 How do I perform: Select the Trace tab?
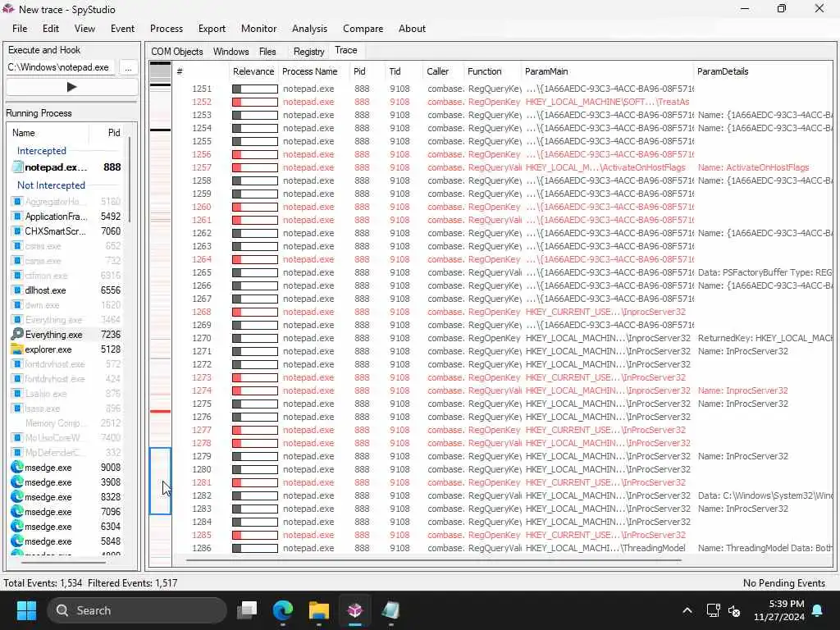coord(345,50)
